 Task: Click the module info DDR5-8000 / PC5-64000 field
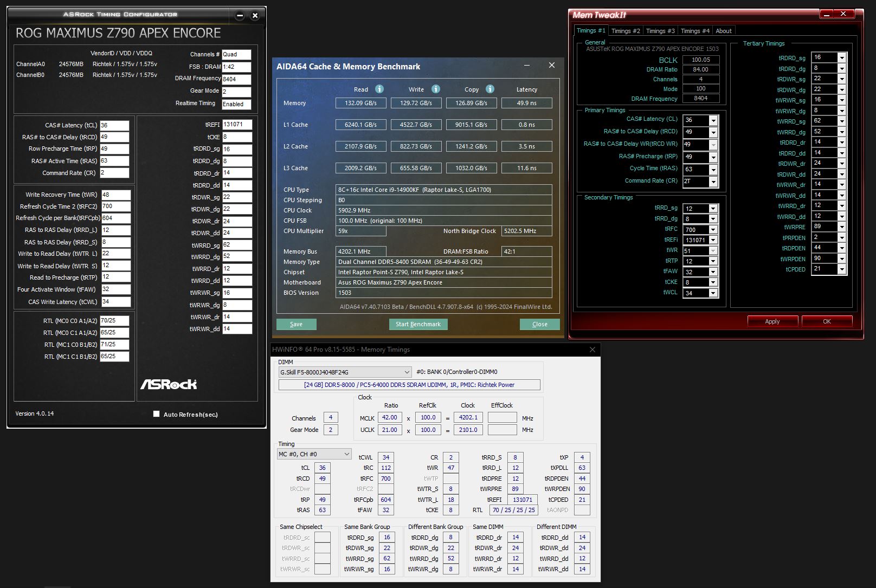coord(409,385)
